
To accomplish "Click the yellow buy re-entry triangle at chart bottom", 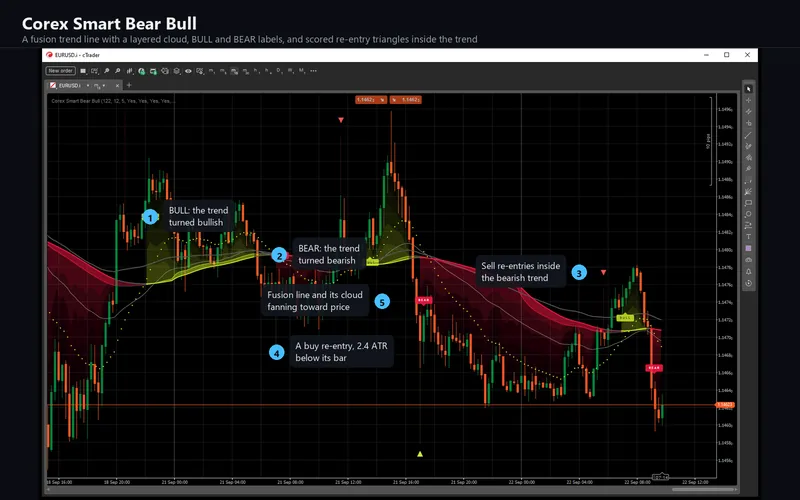I will coord(420,454).
